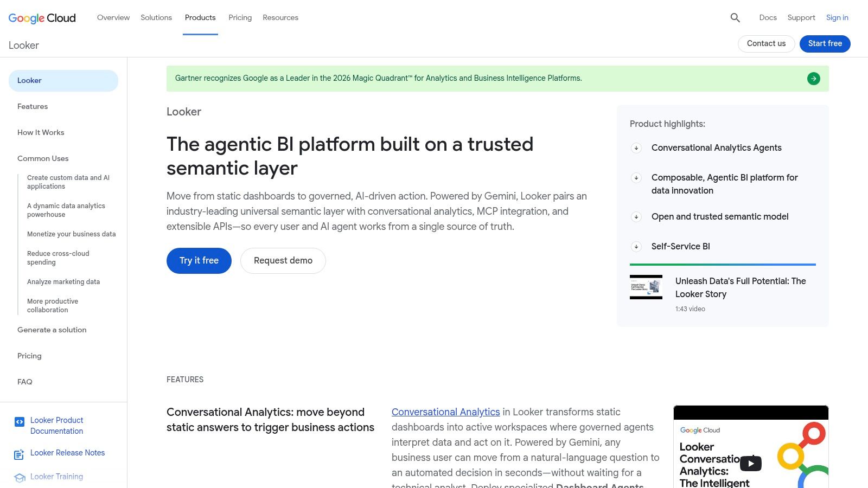Jump to sidebar Pricing section

[29, 356]
